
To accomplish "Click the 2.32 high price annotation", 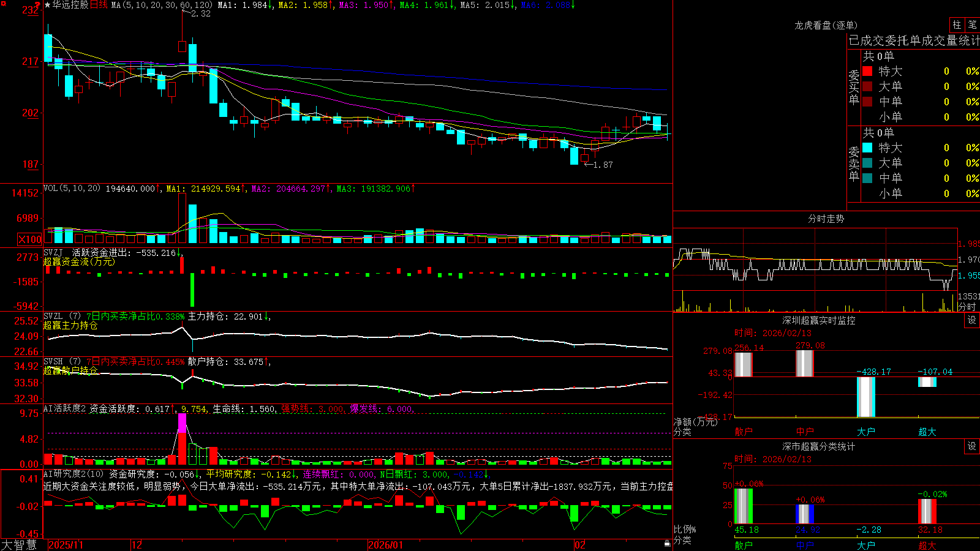I will click(201, 13).
